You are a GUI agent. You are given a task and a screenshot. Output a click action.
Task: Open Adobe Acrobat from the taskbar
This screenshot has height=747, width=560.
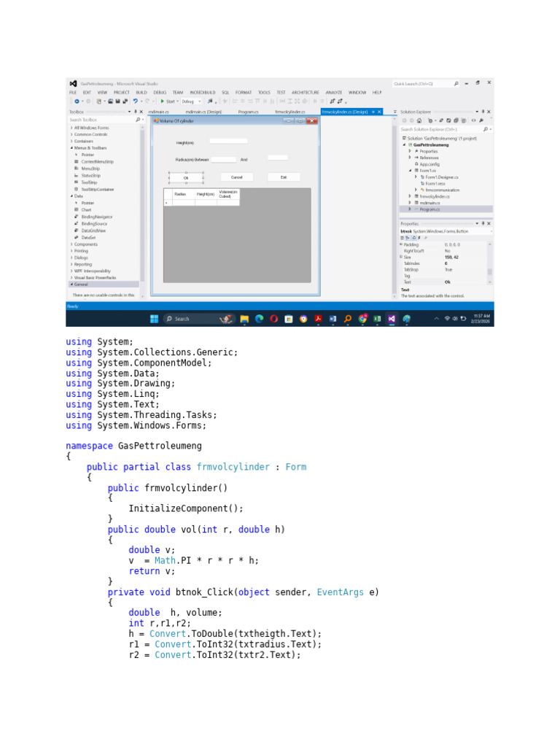[x=318, y=320]
